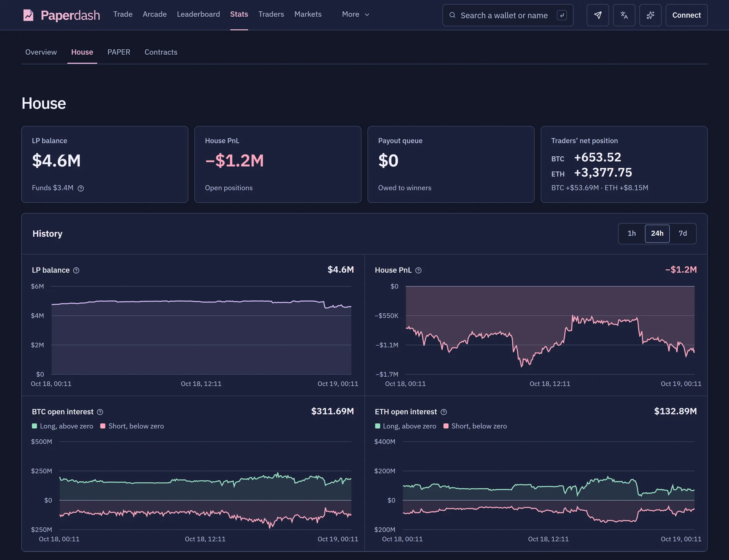This screenshot has width=729, height=560.
Task: Click the Payout queue $0 value
Action: (x=388, y=161)
